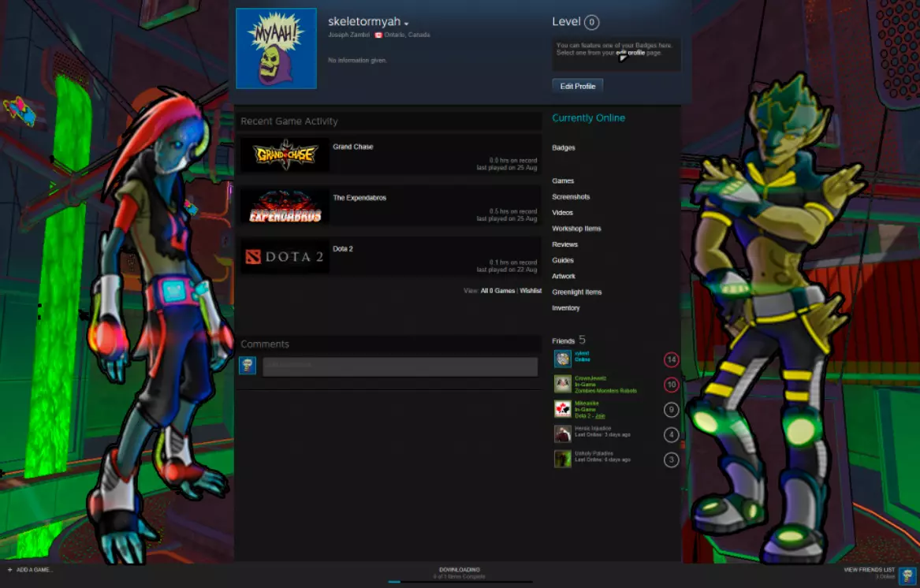Open the Inventory link
Image resolution: width=920 pixels, height=588 pixels.
pyautogui.click(x=565, y=307)
